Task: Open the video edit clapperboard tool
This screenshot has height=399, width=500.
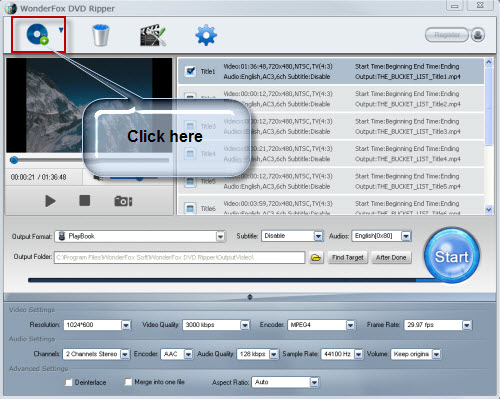Action: [153, 35]
